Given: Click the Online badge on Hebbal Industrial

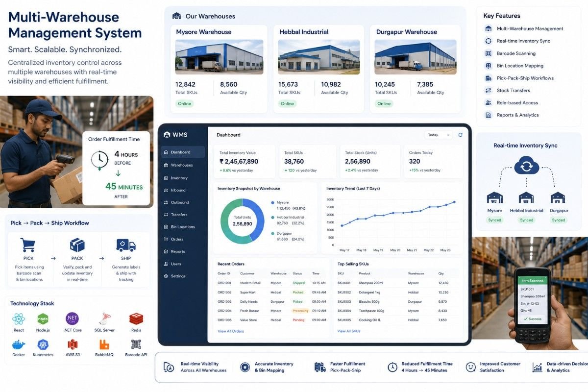Looking at the screenshot, I should [287, 103].
